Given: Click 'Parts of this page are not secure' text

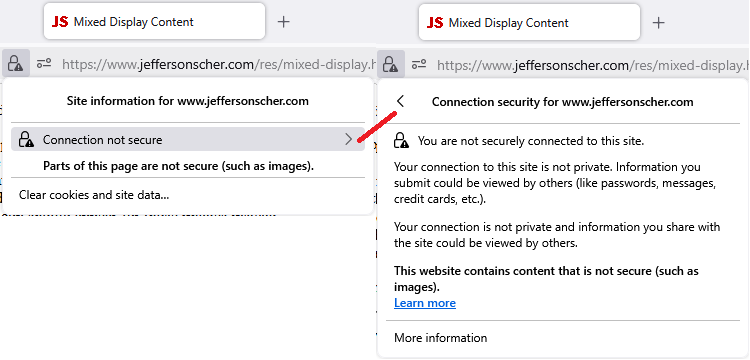Looking at the screenshot, I should point(179,166).
